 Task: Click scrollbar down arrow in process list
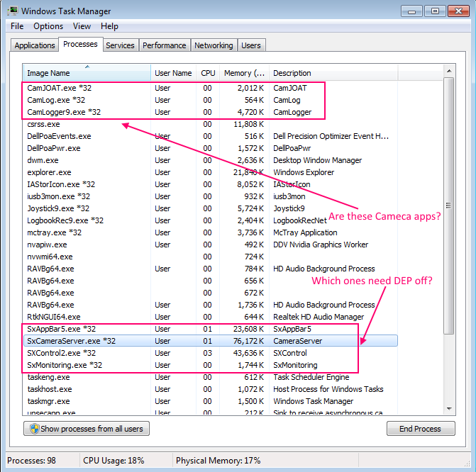[449, 409]
